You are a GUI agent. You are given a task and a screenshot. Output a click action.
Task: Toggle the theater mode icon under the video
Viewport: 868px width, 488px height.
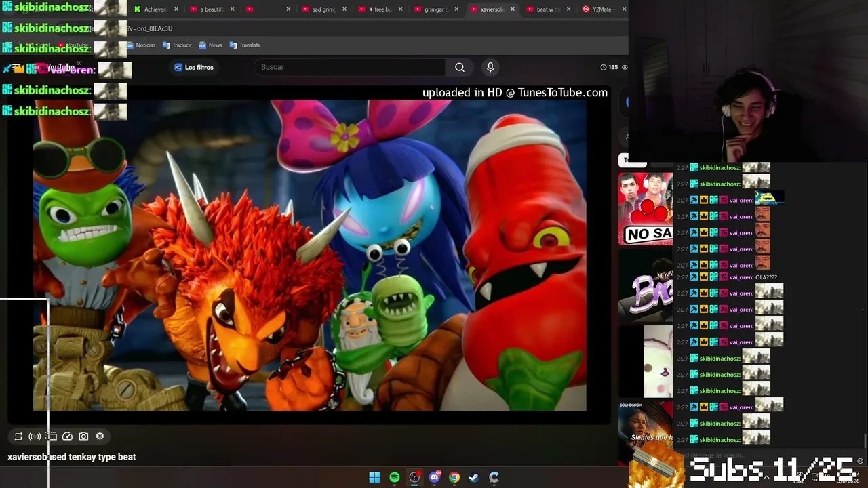[52, 436]
